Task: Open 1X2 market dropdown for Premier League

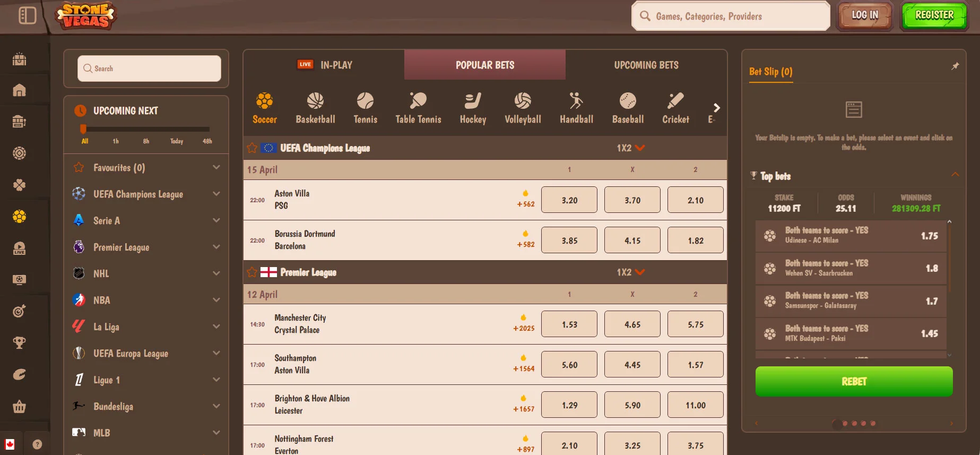Action: click(630, 272)
